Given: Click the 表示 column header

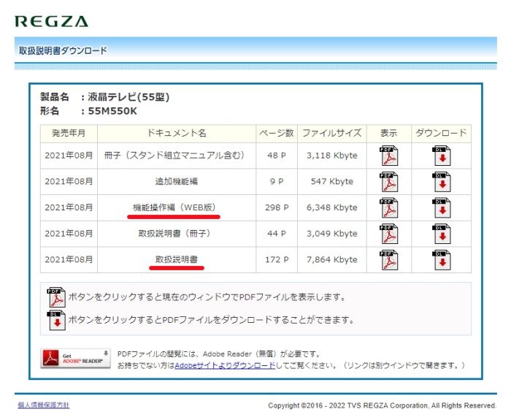Looking at the screenshot, I should point(389,133).
